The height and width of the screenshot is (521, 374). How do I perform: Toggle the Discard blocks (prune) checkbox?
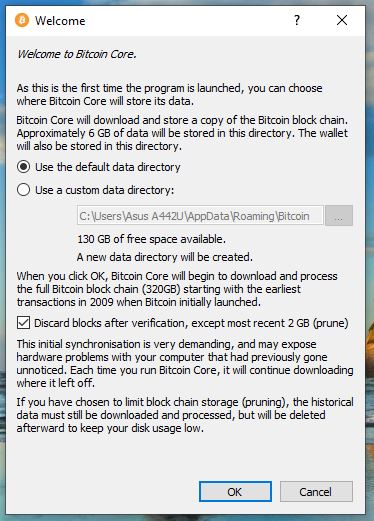23,323
